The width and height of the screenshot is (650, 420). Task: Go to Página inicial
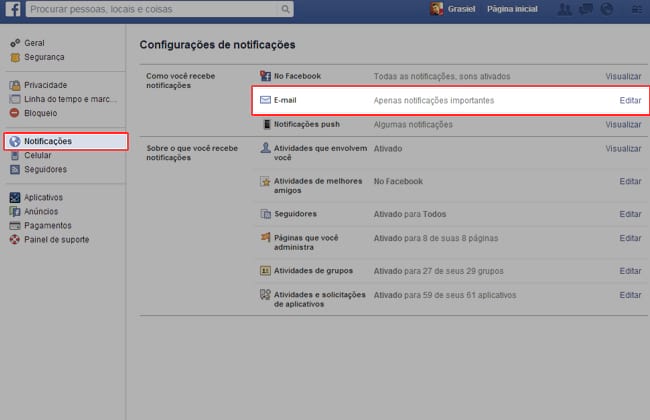[512, 9]
